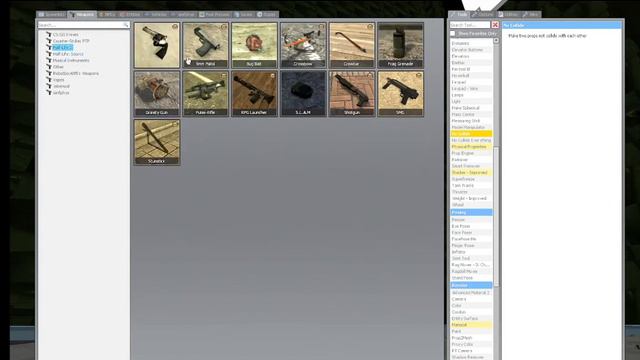Image resolution: width=640 pixels, height=360 pixels.
Task: Select Musical Instruments weapon category
Action: [71, 60]
